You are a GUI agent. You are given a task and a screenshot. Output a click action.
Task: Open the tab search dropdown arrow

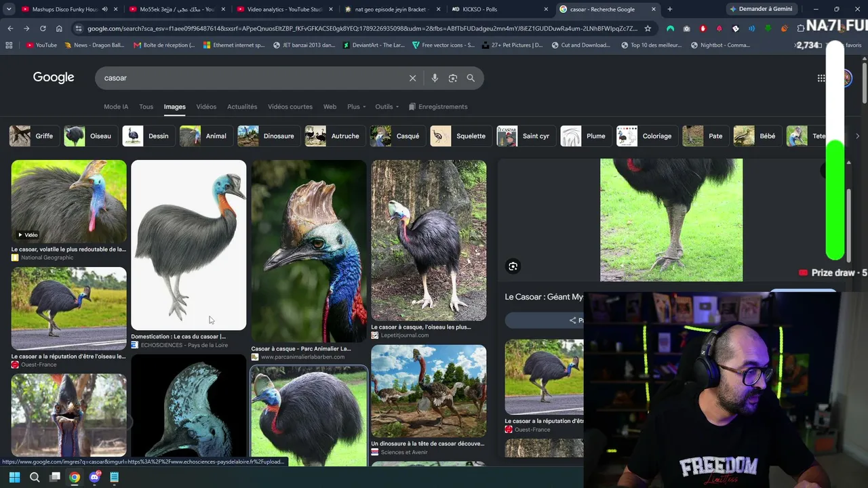[x=9, y=9]
